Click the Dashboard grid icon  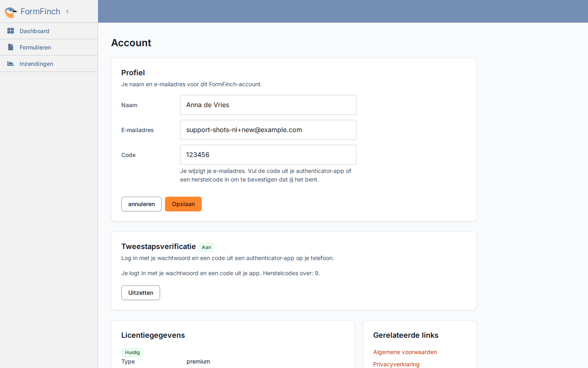[11, 31]
